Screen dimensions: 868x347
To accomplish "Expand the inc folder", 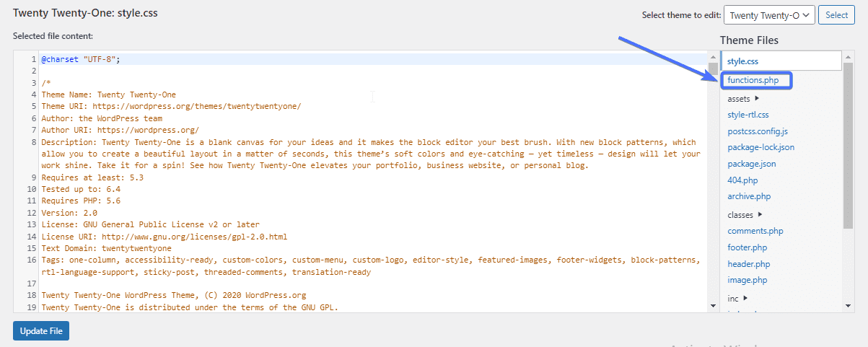I will pos(737,298).
